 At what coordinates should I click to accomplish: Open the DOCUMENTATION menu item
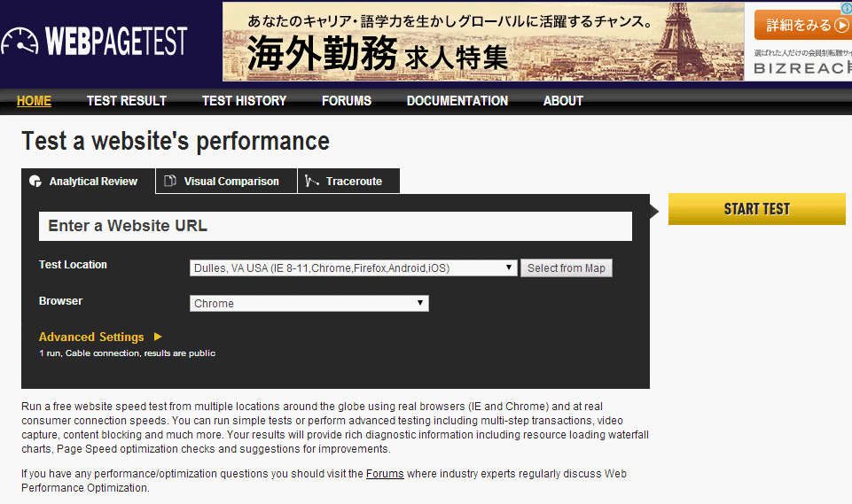[x=457, y=101]
